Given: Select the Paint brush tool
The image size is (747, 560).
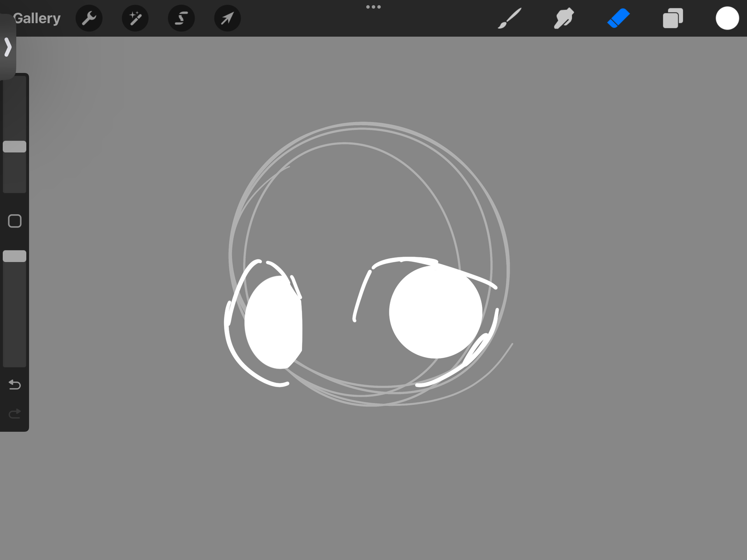Looking at the screenshot, I should (x=510, y=18).
